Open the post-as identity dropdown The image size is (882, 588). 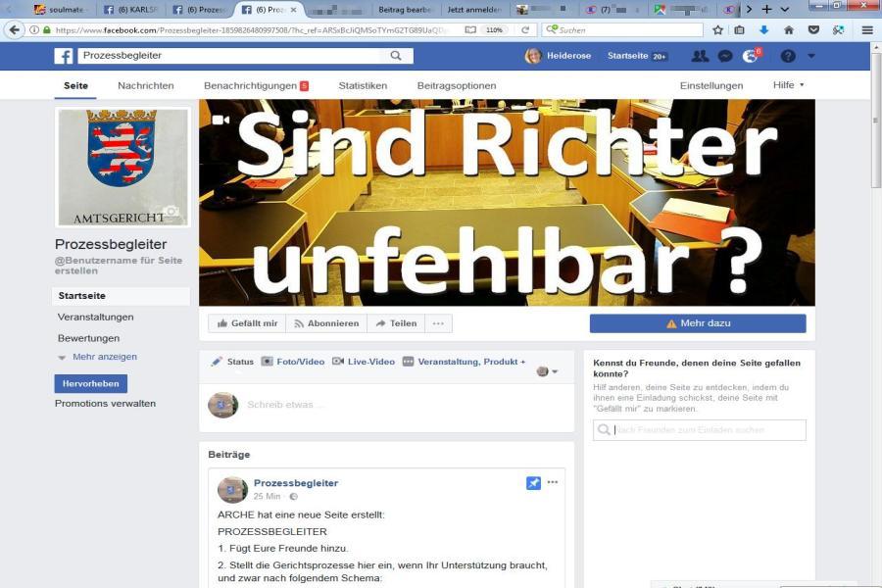[547, 371]
